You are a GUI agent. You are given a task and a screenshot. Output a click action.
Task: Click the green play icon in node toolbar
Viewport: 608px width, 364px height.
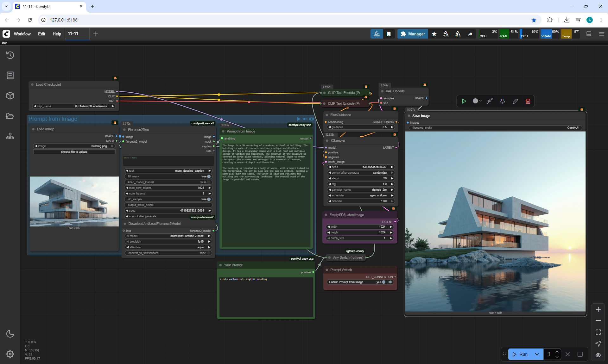tap(464, 101)
